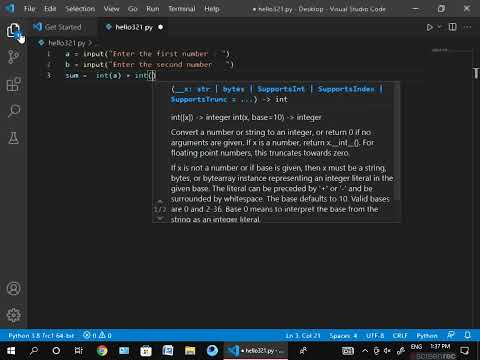Viewport: 480px width, 360px height.
Task: Open the touch keyboard tray icon
Action: pyautogui.click(x=348, y=351)
